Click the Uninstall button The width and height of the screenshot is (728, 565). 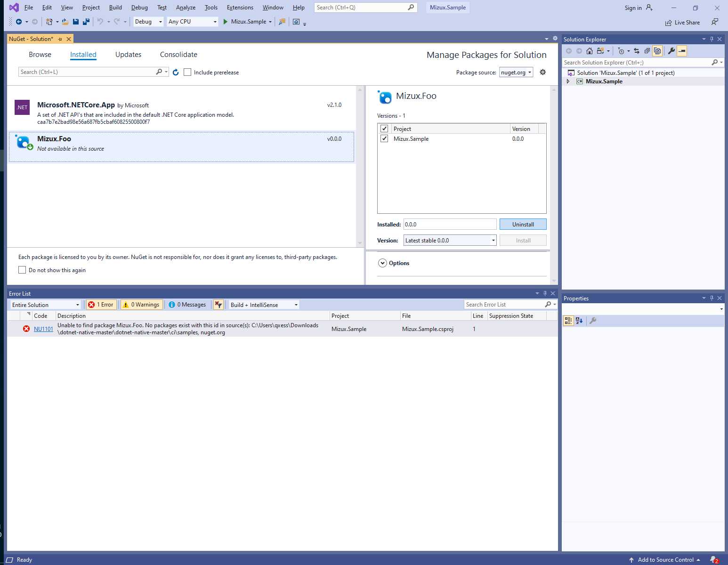523,224
